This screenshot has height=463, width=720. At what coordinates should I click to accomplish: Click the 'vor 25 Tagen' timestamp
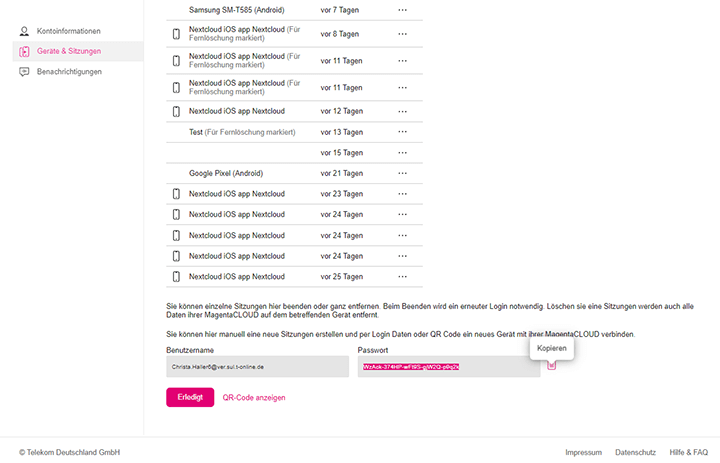pos(342,277)
